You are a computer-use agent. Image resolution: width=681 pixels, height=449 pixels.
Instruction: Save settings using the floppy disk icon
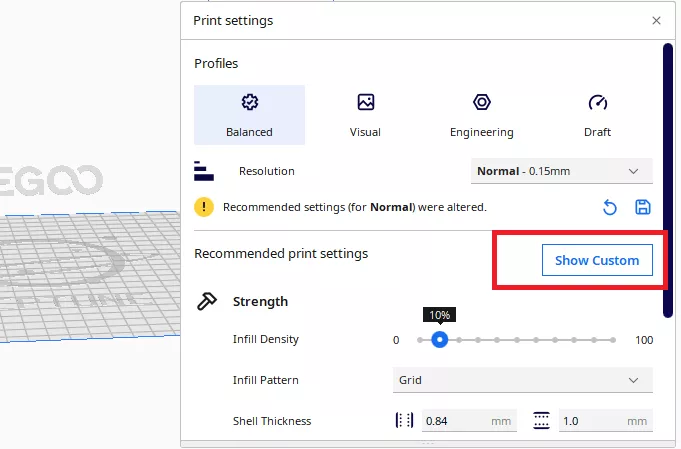643,207
